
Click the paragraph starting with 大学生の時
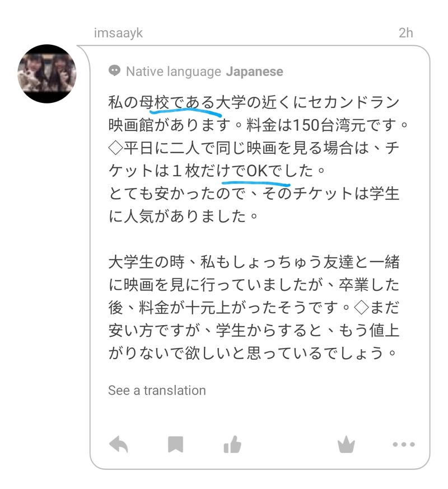tap(254, 308)
